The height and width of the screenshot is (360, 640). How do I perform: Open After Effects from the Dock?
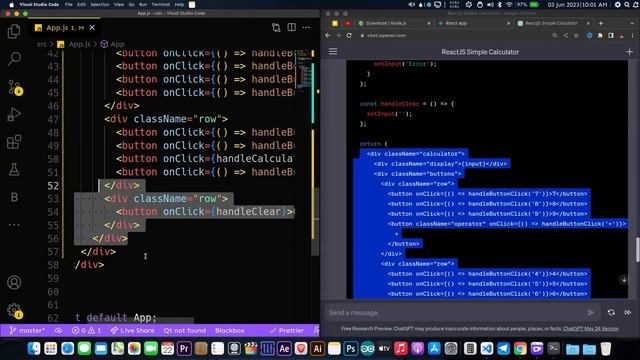[x=284, y=349]
